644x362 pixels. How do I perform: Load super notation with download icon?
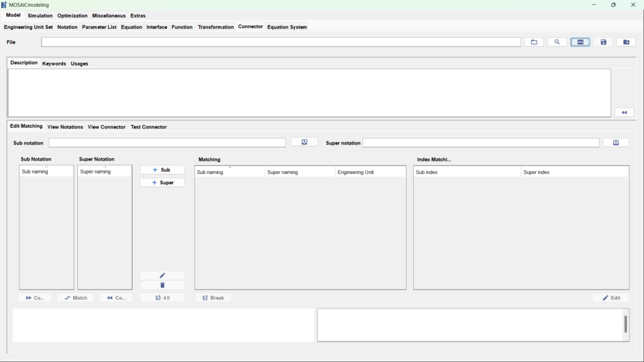(616, 143)
